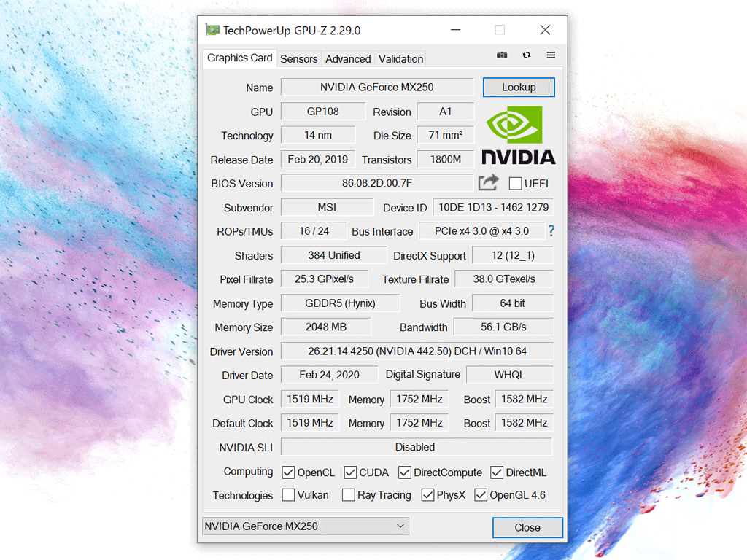Viewport: 747px width, 560px height.
Task: Click the GPU Clock row 1519 MHz value
Action: 310,399
